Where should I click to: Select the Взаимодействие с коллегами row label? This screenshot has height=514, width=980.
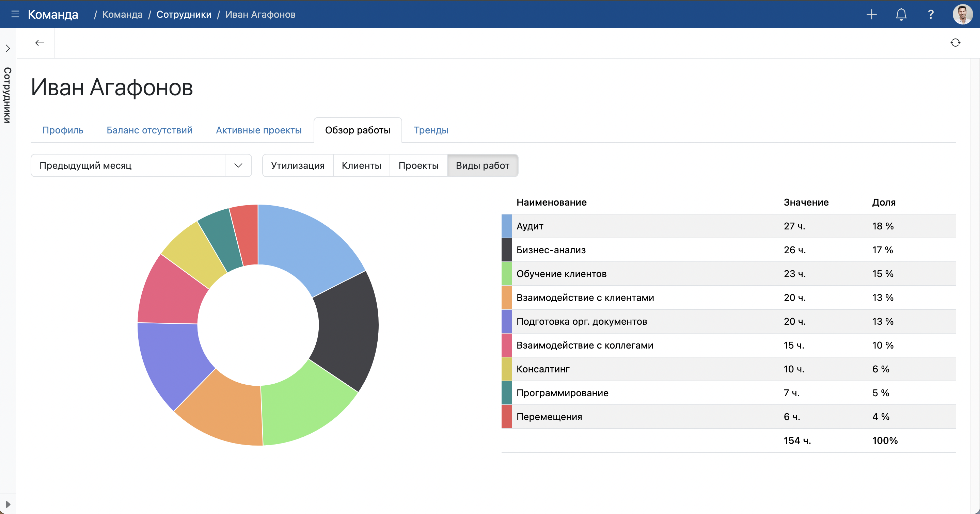click(x=584, y=345)
